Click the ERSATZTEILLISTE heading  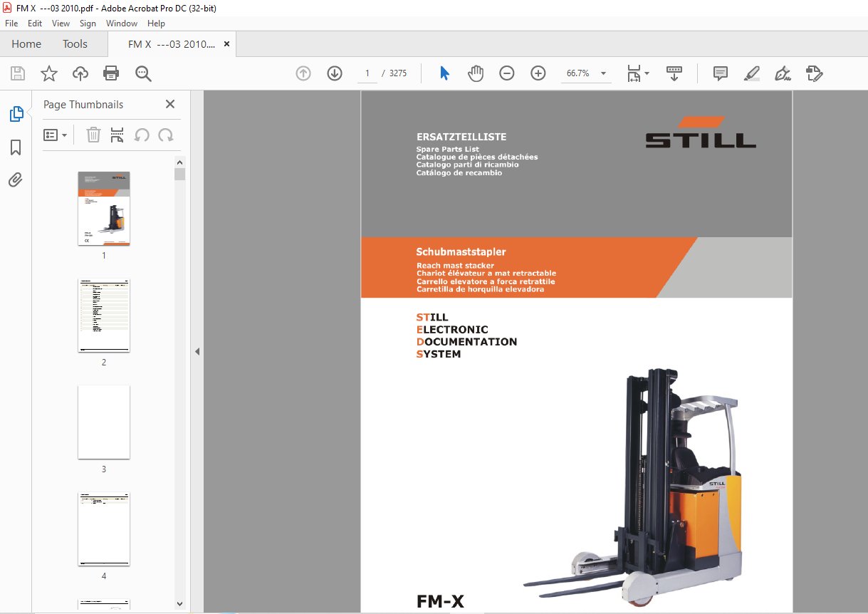461,137
